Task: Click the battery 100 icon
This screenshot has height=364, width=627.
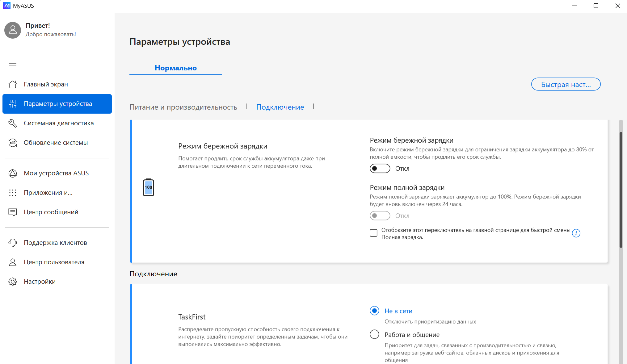Action: click(x=149, y=187)
